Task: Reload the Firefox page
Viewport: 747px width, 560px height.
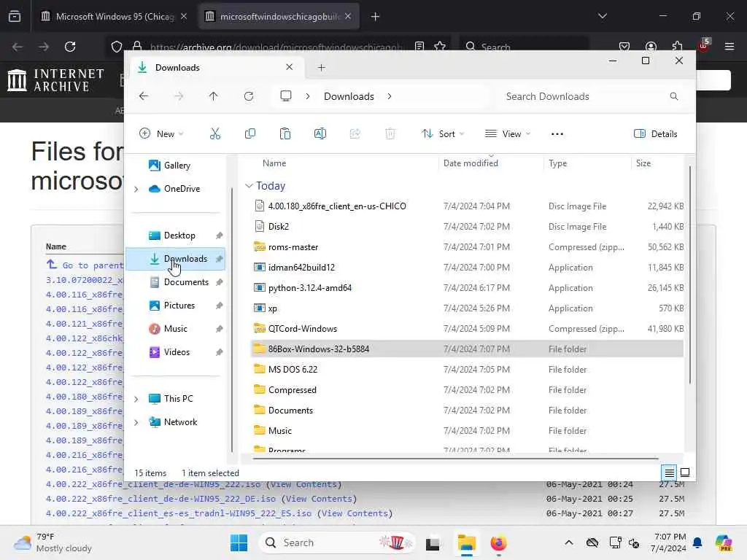Action: [x=70, y=47]
